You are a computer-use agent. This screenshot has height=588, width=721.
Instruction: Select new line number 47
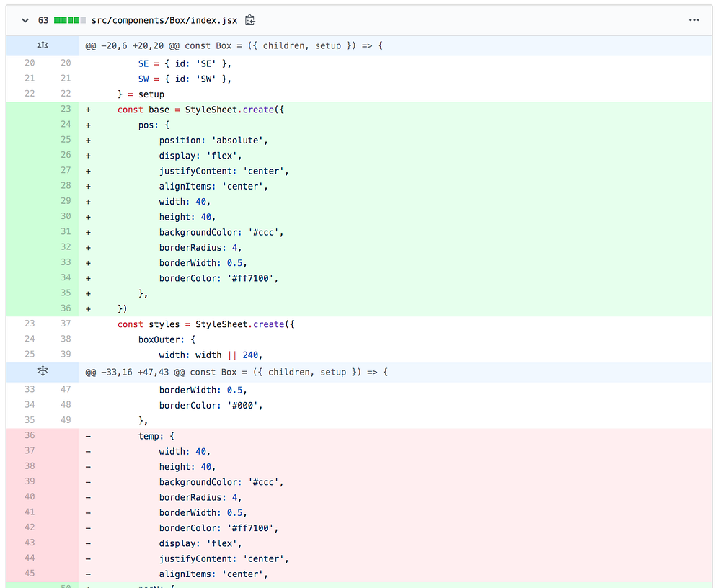point(66,389)
